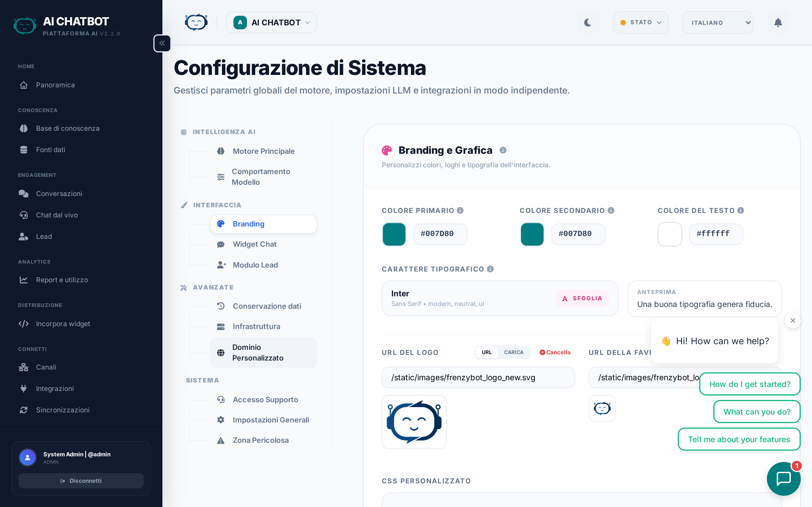The width and height of the screenshot is (812, 507).
Task: Click Sfoglia font browse button
Action: click(582, 299)
